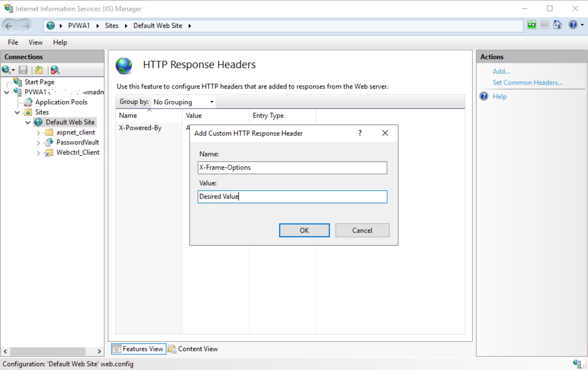Image resolution: width=588 pixels, height=370 pixels.
Task: Click the Delete Connection icon in Connections
Action: pos(55,70)
